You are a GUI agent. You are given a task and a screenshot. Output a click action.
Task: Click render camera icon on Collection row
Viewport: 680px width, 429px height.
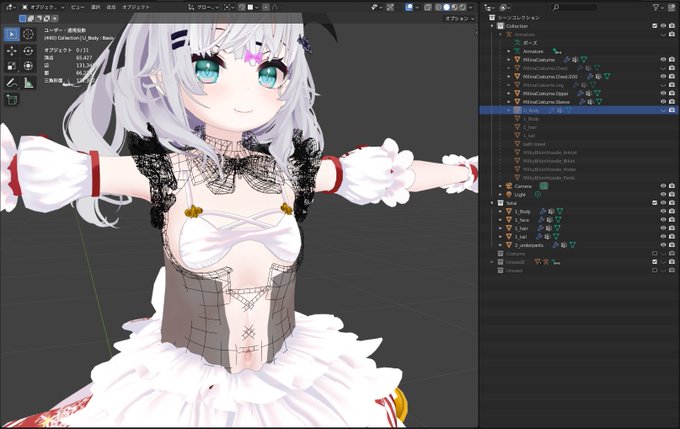(x=672, y=26)
